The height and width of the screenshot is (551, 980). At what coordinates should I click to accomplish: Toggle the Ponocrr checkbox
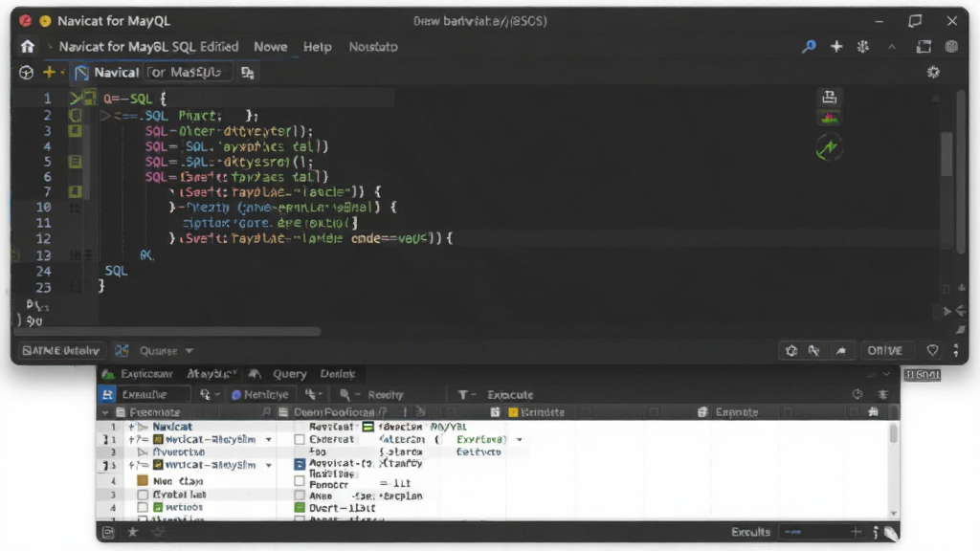pyautogui.click(x=300, y=481)
